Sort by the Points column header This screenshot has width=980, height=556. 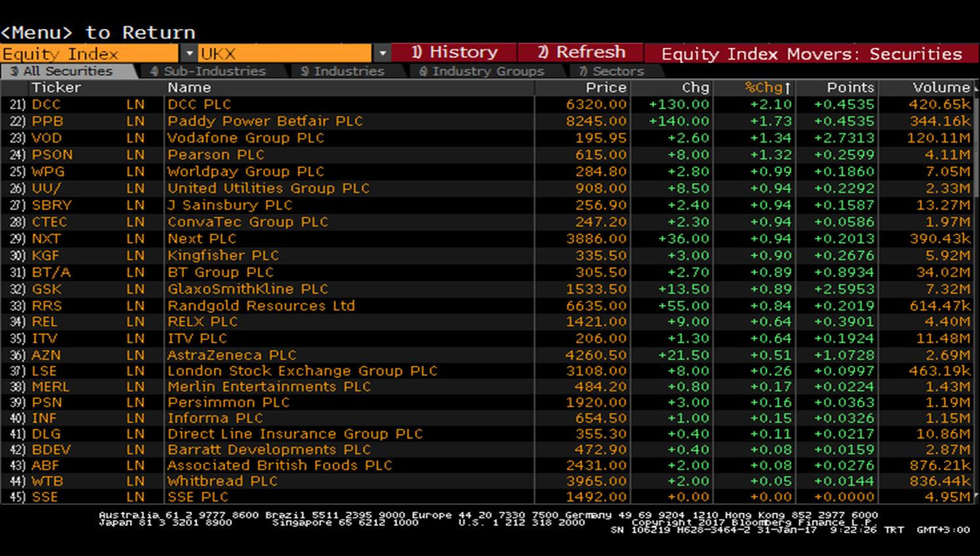click(850, 87)
